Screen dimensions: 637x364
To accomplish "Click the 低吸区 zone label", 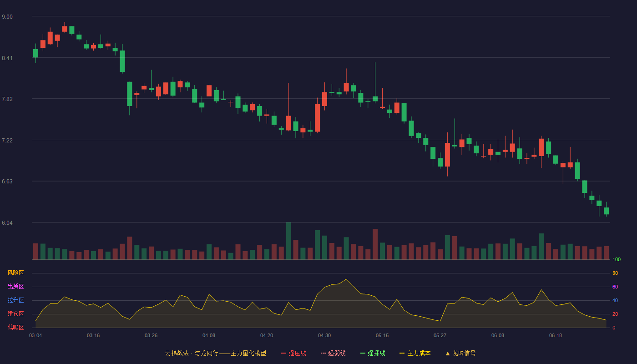I will point(15,328).
